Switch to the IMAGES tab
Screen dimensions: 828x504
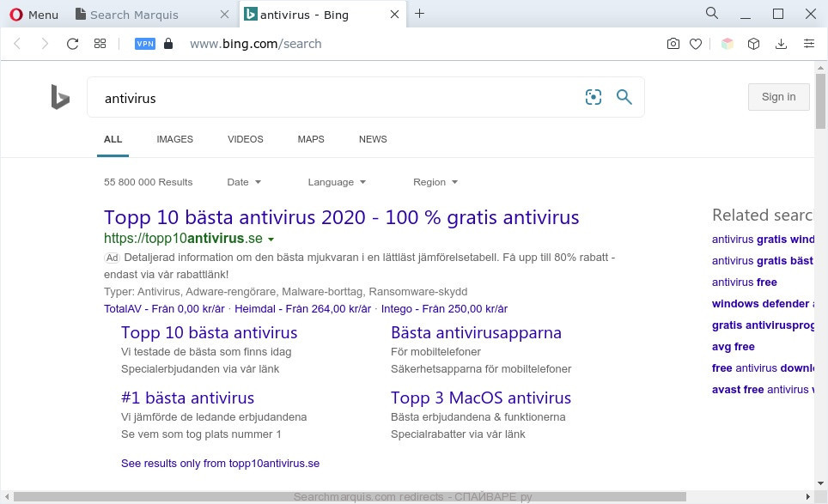click(x=174, y=139)
